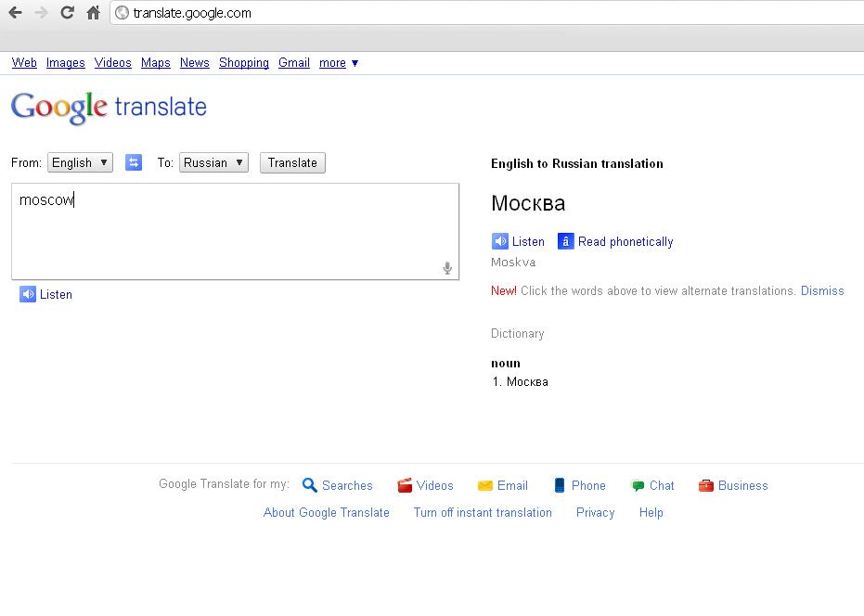The height and width of the screenshot is (616, 864).
Task: Click Turn off instant translation
Action: click(x=483, y=512)
